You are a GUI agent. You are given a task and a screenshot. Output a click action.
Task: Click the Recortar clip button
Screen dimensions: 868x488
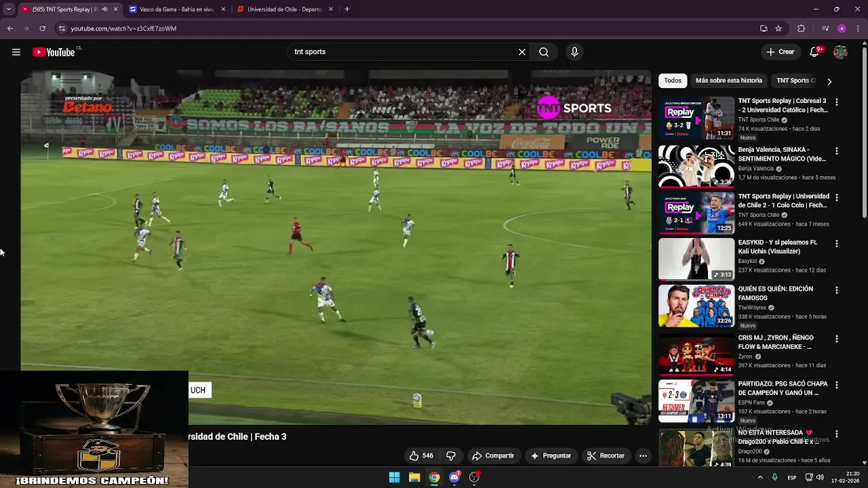tap(606, 455)
